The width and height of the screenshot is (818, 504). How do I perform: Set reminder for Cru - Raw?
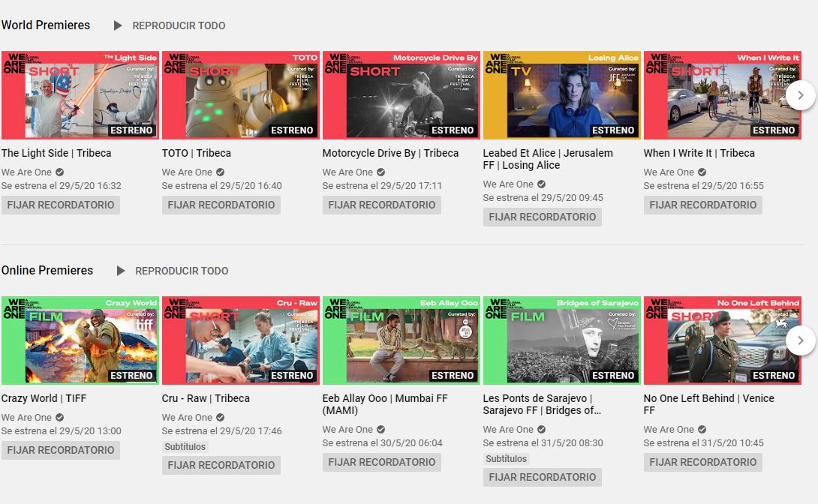[221, 466]
